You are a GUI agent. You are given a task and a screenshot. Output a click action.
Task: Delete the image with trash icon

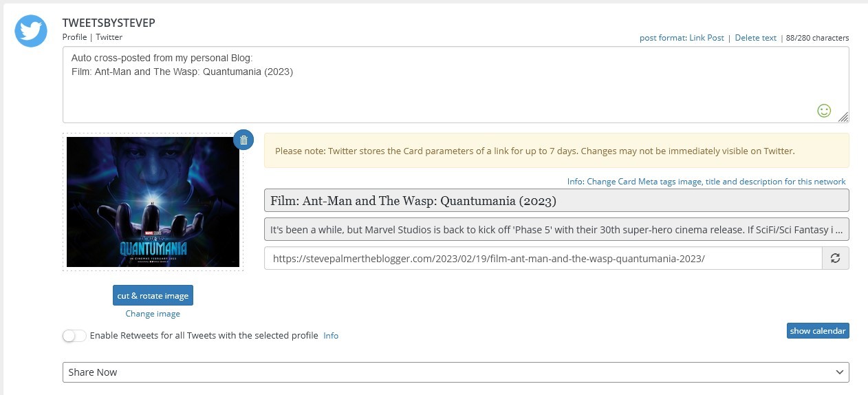243,140
